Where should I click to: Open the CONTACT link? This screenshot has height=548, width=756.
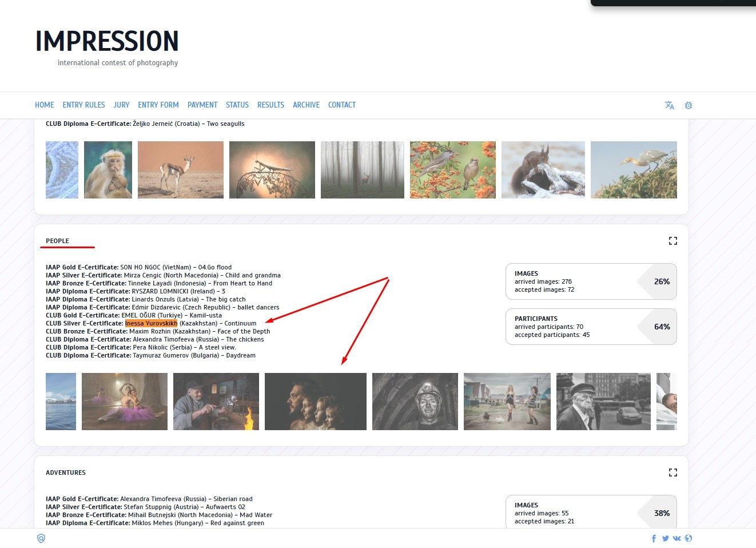click(x=342, y=105)
